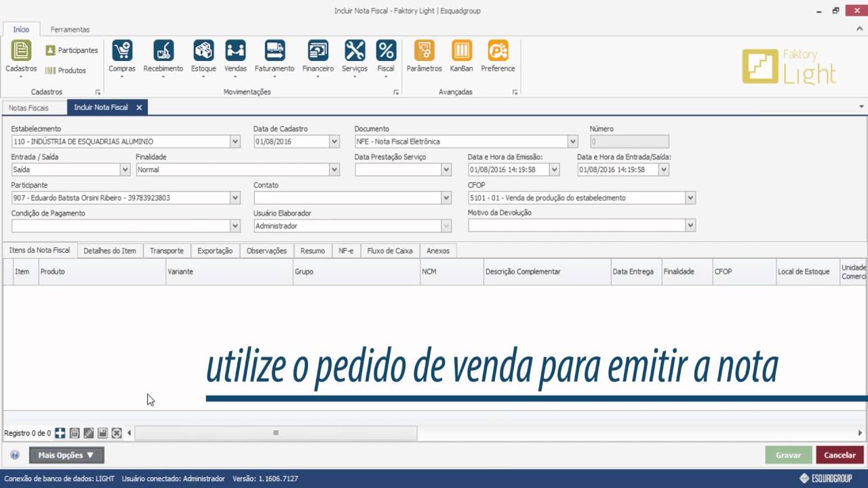Expand the Participante dropdown
The image size is (868, 488).
tap(235, 198)
